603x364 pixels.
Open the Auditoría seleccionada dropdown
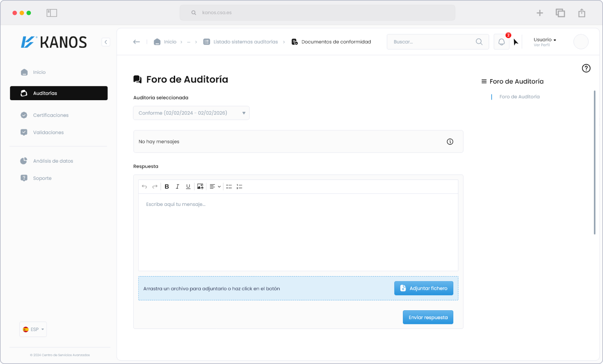click(x=191, y=113)
